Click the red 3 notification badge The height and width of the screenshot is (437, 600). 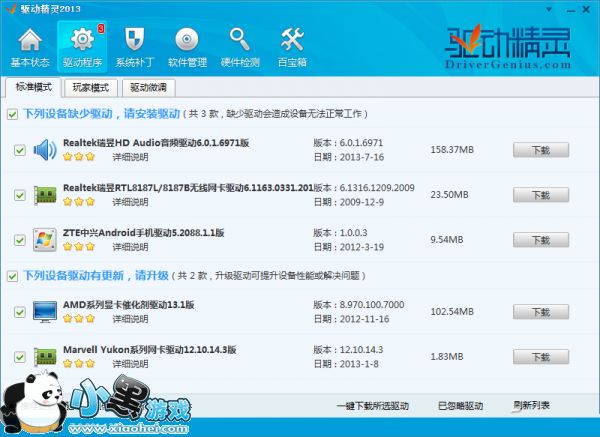pos(101,28)
